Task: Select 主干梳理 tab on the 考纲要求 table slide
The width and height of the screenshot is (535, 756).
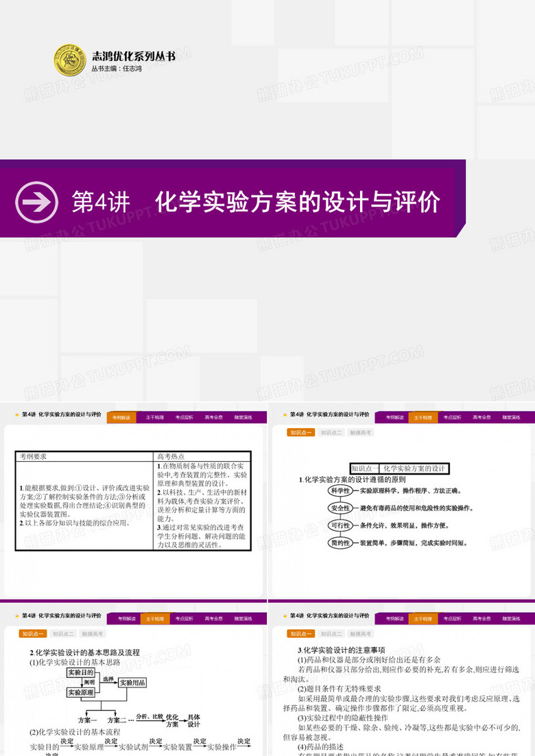Action: [x=155, y=418]
